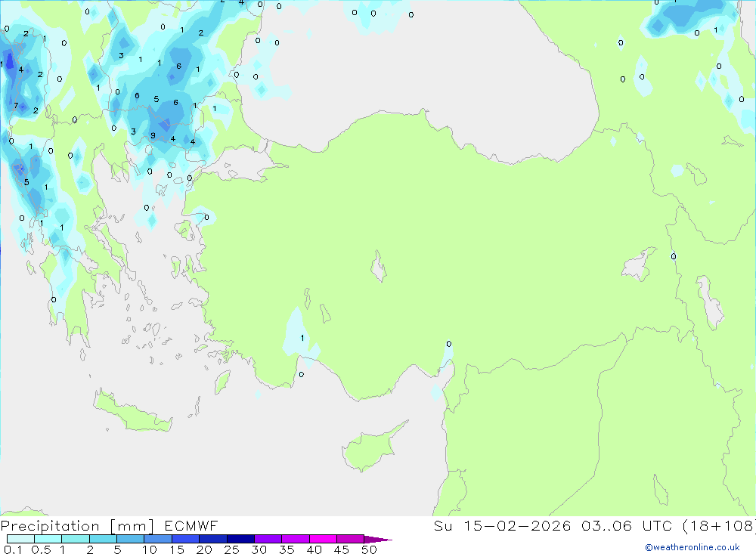
Task: Select the 30–35 mm purple legend swatch
Action: pos(268,539)
